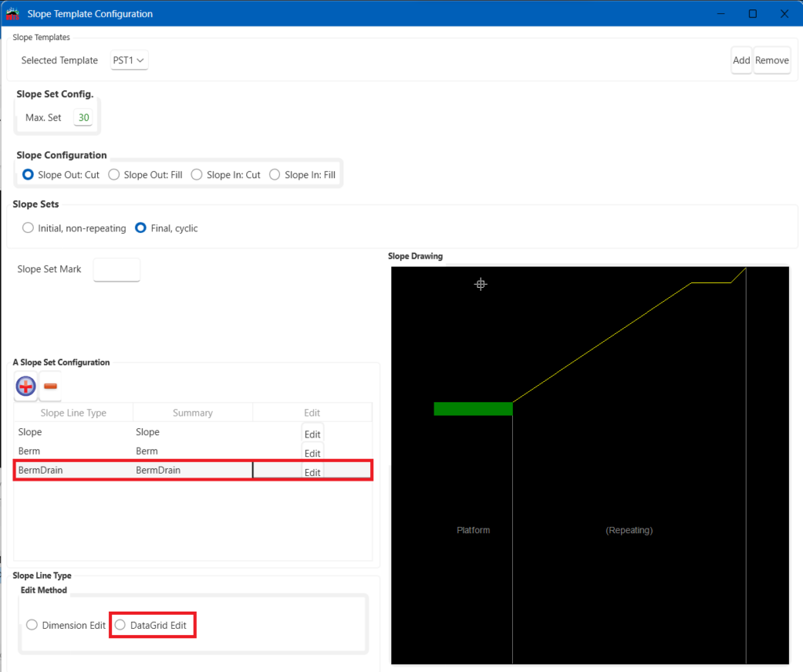Screen dimensions: 803x672
Task: Click the add slope line plus icon
Action: point(26,386)
